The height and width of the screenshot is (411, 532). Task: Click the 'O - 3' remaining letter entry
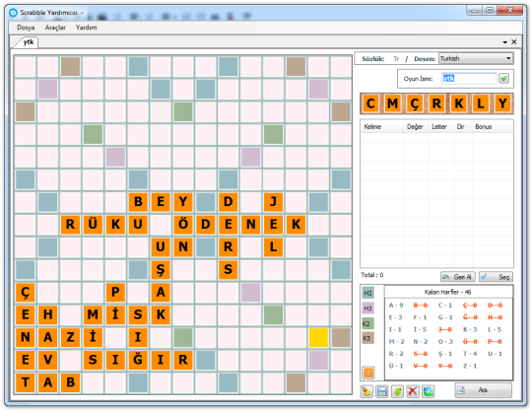pyautogui.click(x=445, y=341)
